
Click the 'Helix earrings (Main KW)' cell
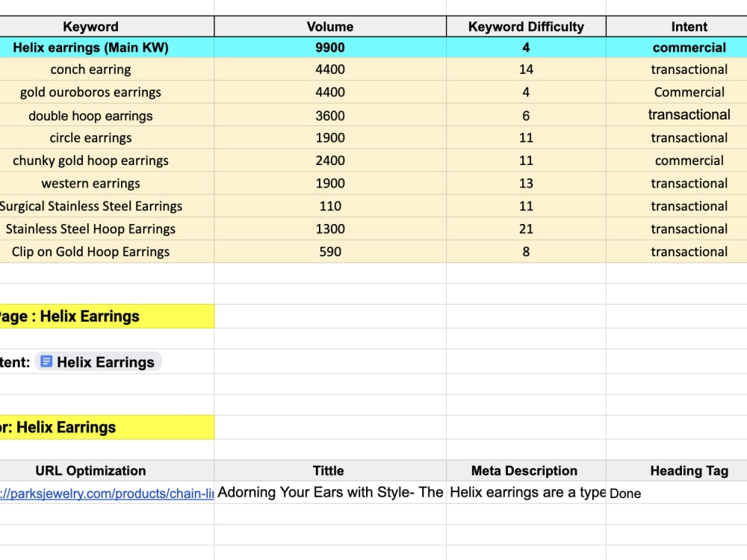tap(107, 48)
